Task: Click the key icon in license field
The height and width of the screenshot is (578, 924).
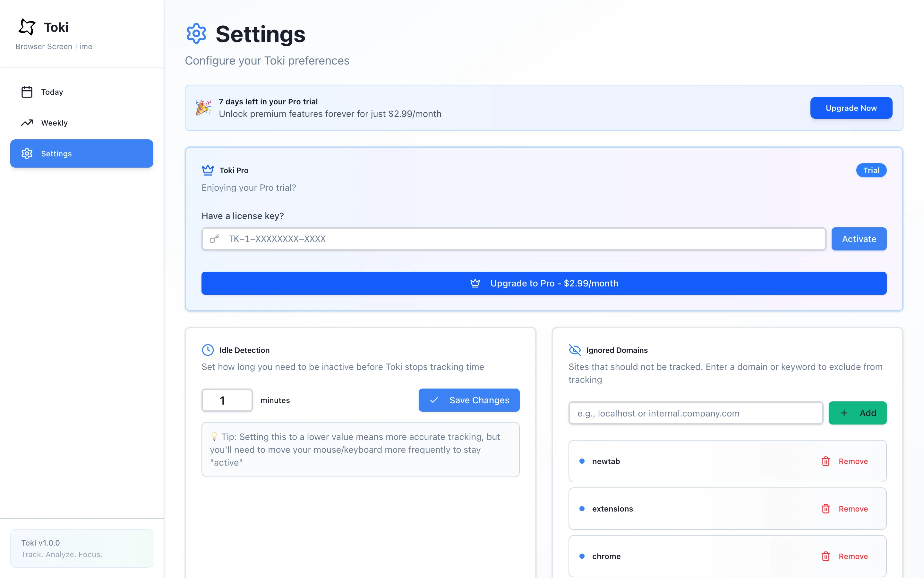Action: pos(214,239)
